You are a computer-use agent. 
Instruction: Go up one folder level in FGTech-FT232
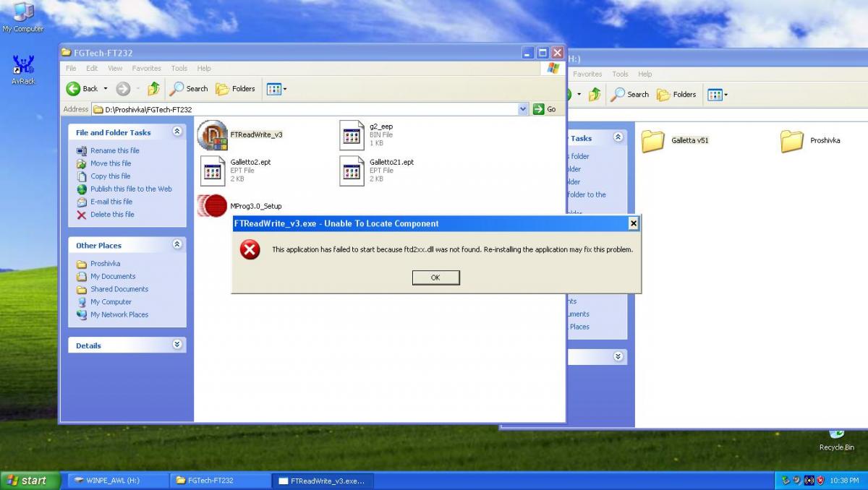(x=154, y=89)
